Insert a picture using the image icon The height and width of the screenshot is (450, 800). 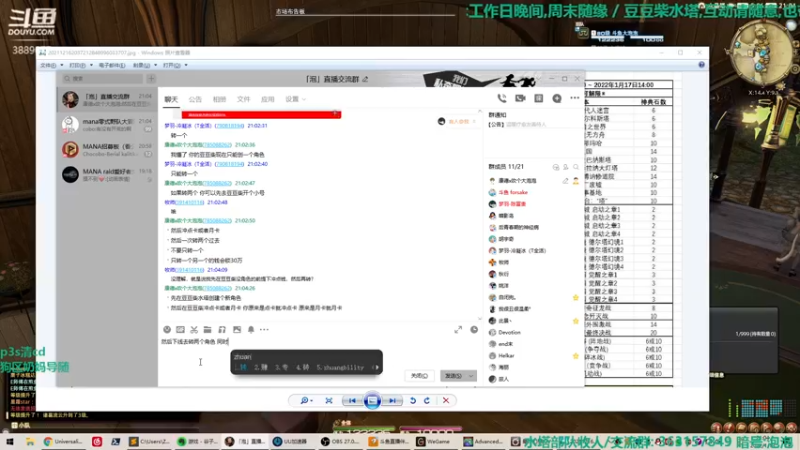pyautogui.click(x=237, y=330)
